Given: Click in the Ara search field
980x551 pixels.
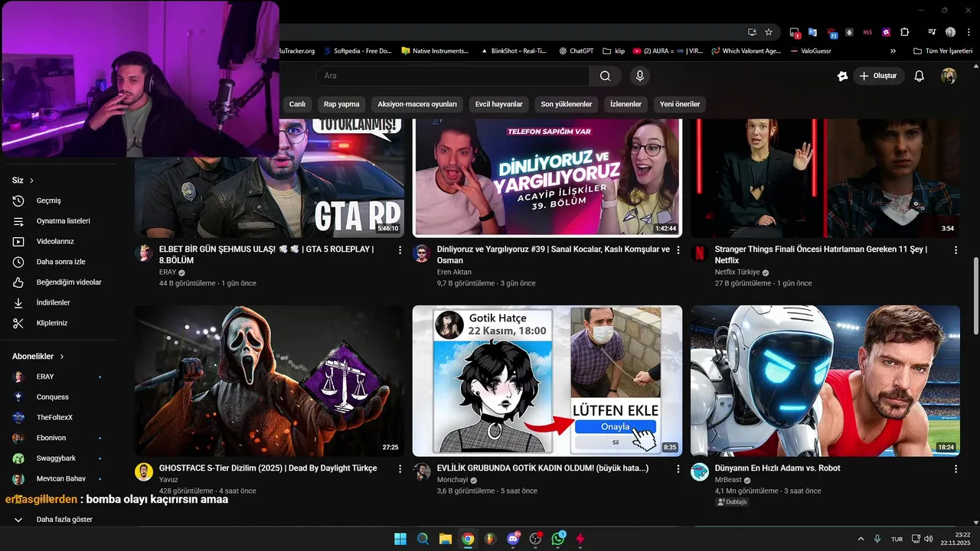Looking at the screenshot, I should [452, 76].
